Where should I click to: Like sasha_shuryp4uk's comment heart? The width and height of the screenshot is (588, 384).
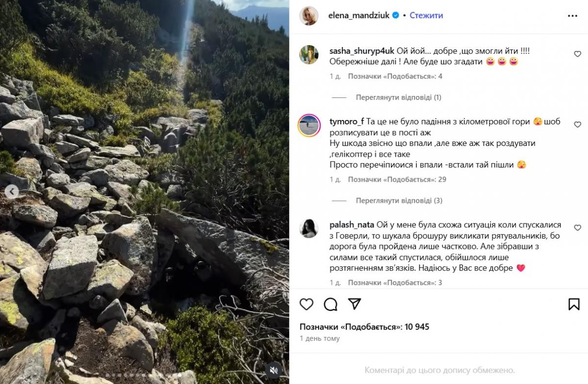577,54
